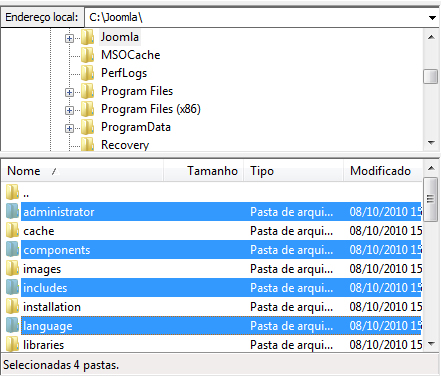
Task: Sort by the Tipo column header
Action: pyautogui.click(x=294, y=171)
